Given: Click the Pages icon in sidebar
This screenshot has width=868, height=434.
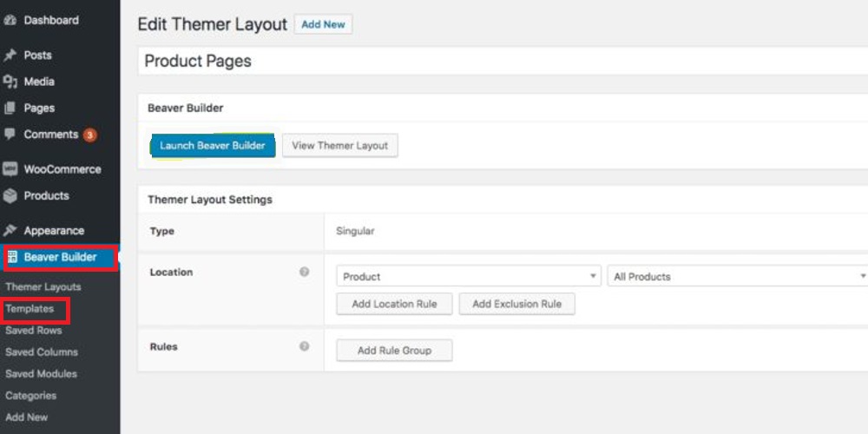Looking at the screenshot, I should [x=10, y=108].
